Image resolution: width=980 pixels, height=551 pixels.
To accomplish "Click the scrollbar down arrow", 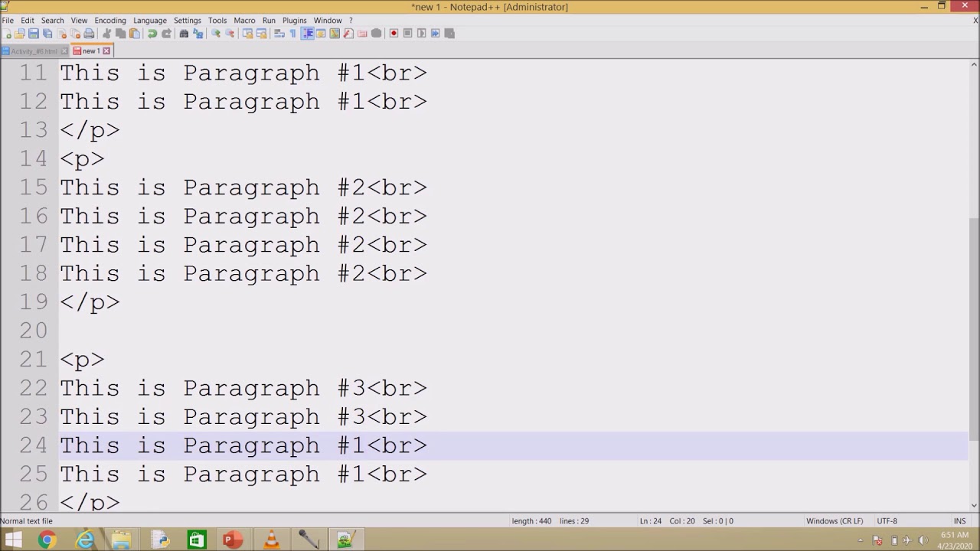I will [974, 505].
